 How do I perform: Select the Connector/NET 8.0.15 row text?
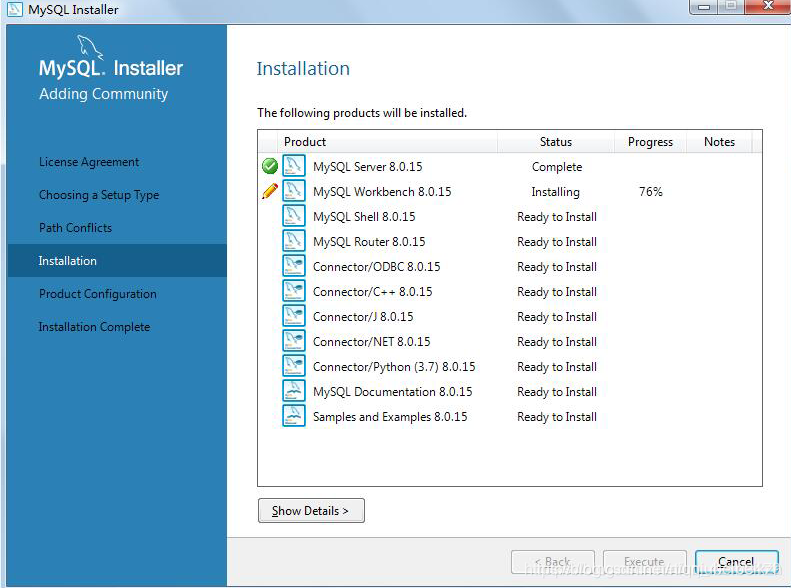pos(372,341)
